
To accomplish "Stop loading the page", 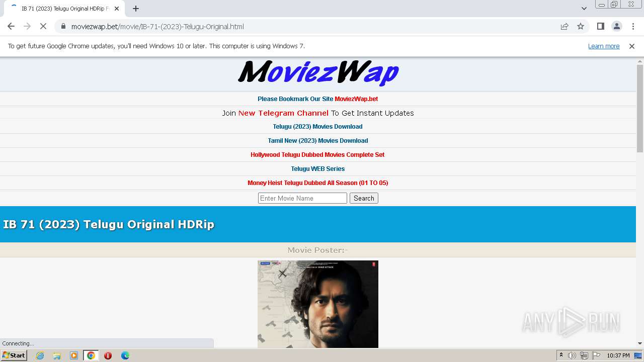I will point(43,26).
